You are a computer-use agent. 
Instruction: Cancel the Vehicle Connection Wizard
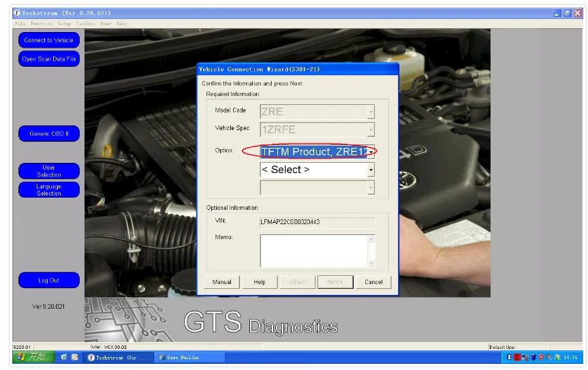click(373, 282)
